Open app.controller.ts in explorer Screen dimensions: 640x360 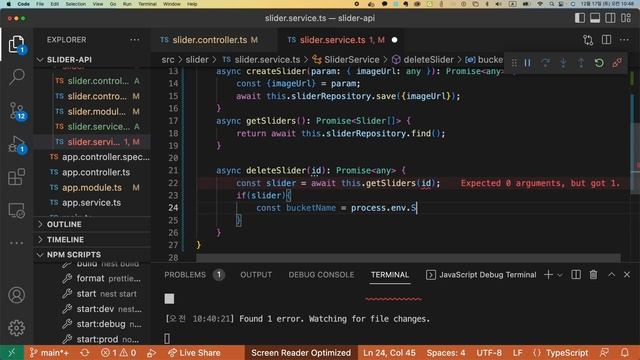96,172
